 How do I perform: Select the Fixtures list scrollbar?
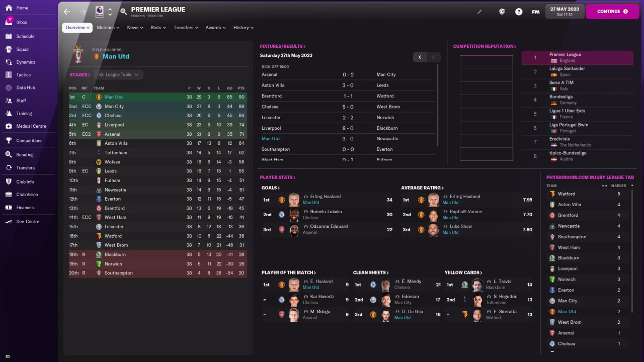click(437, 106)
